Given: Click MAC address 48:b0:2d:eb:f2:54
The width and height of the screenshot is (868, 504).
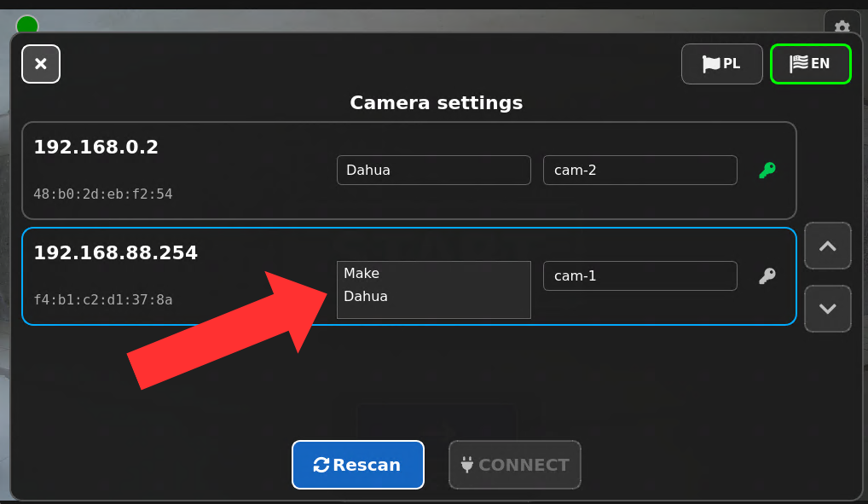Looking at the screenshot, I should [103, 194].
